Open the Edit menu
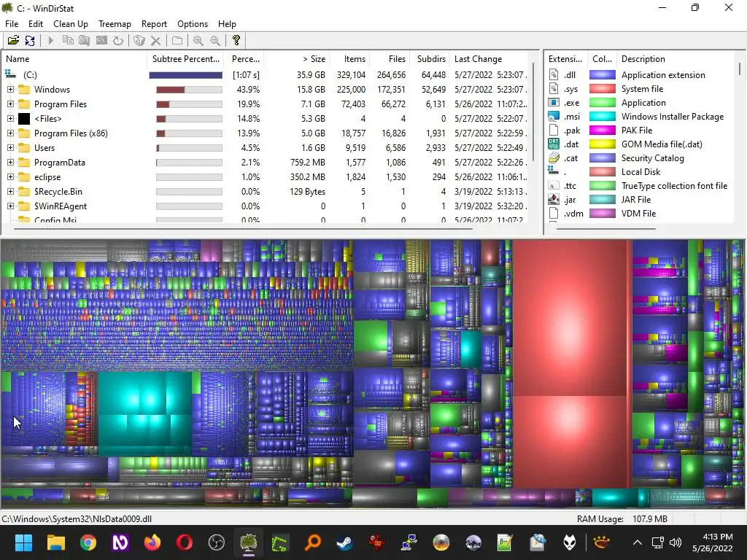747x560 pixels. [x=36, y=24]
